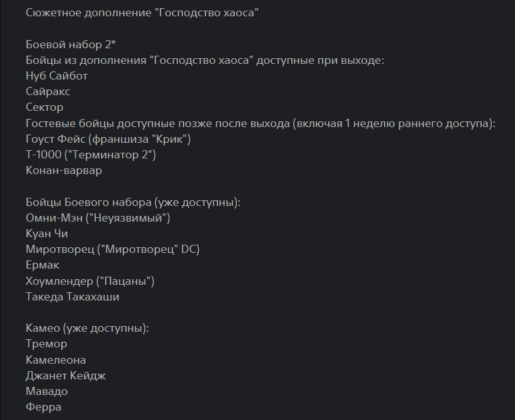
Task: Click the "Сектор" fighter name
Action: pyautogui.click(x=44, y=107)
